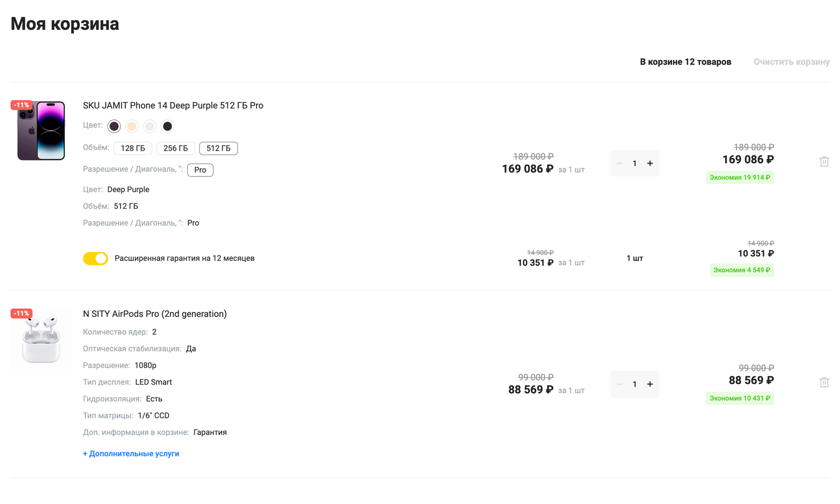
Task: Open the iPhone 14 product thumbnail
Action: click(x=41, y=130)
